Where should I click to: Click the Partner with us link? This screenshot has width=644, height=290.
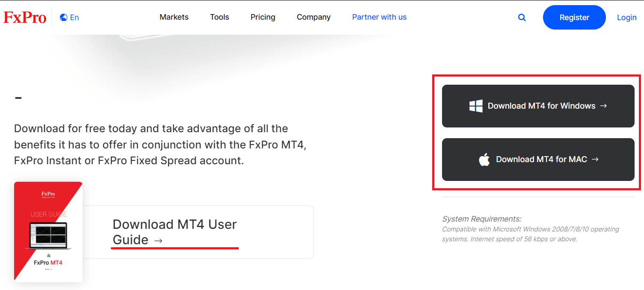pos(379,17)
